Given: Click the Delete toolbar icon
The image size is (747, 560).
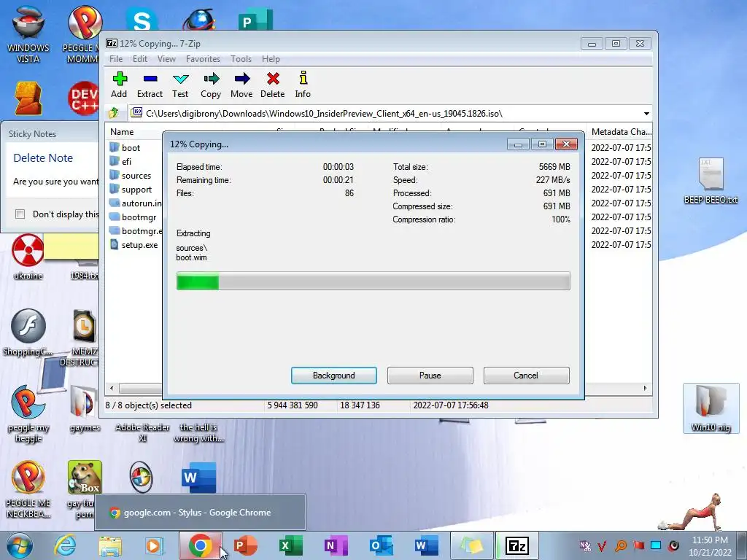Looking at the screenshot, I should (273, 85).
